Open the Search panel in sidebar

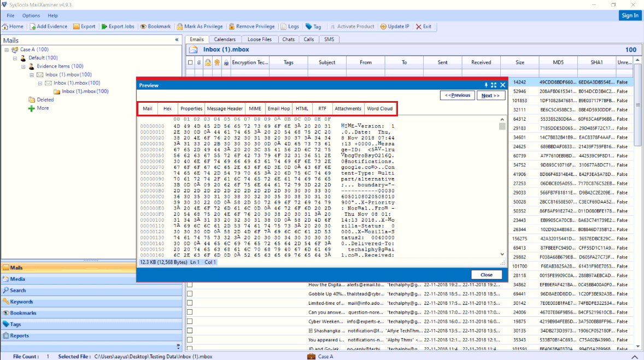click(91, 290)
